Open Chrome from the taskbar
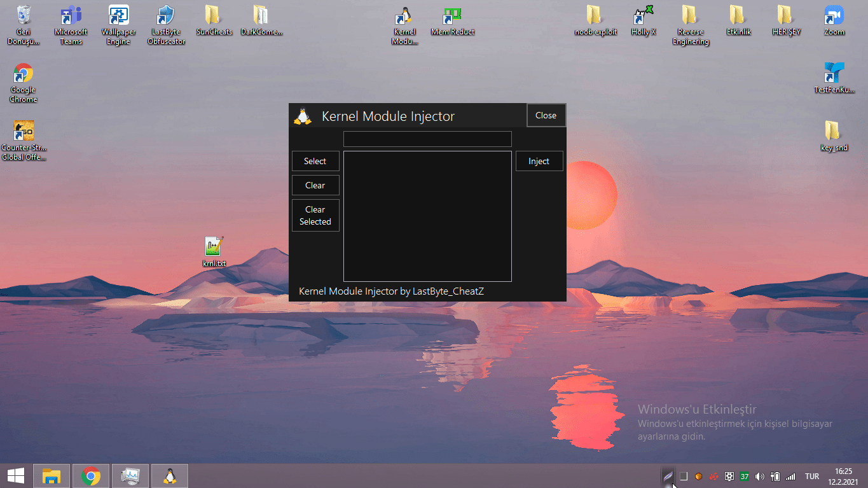Image resolution: width=868 pixels, height=488 pixels. coord(91,476)
